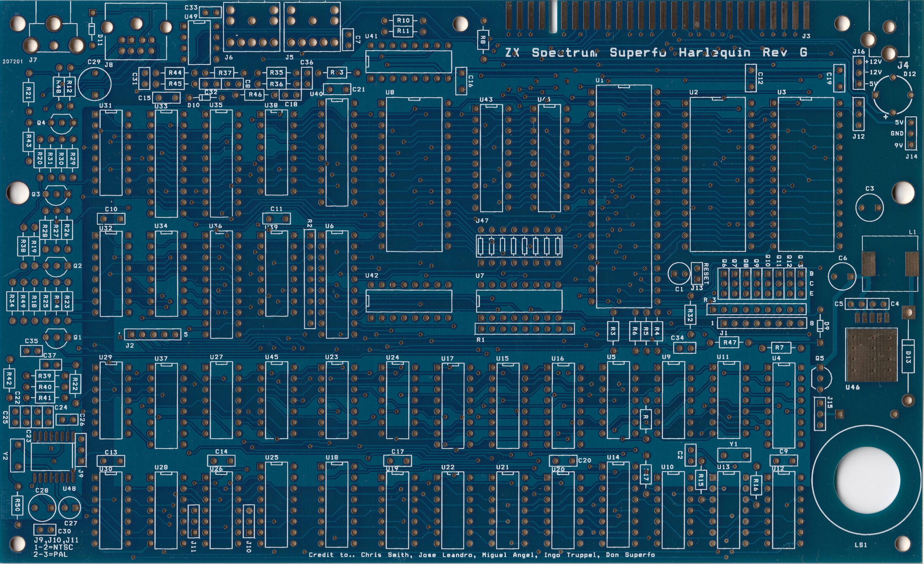Click the C3 capacitor label
This screenshot has height=564, width=924.
pos(869,189)
